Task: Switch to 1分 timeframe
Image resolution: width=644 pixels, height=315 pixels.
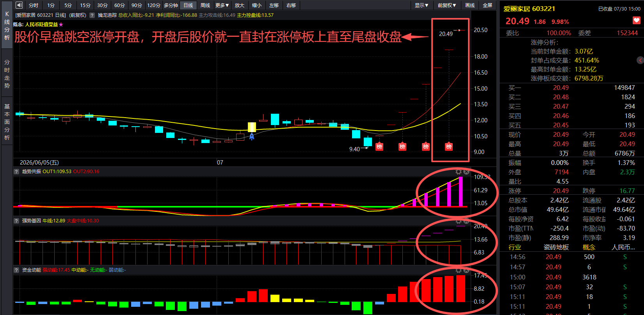Action: click(x=51, y=5)
